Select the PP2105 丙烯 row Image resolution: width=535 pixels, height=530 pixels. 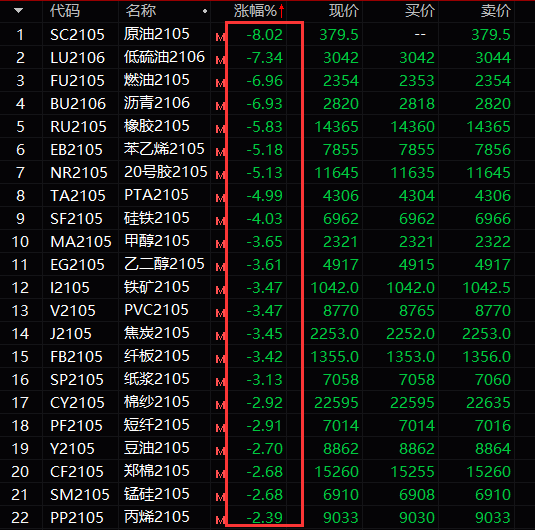[x=268, y=517]
